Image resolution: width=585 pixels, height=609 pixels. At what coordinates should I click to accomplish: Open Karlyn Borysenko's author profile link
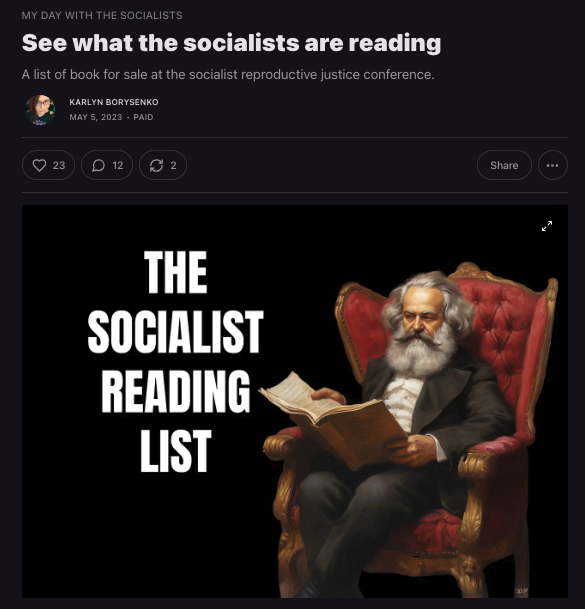click(x=114, y=102)
